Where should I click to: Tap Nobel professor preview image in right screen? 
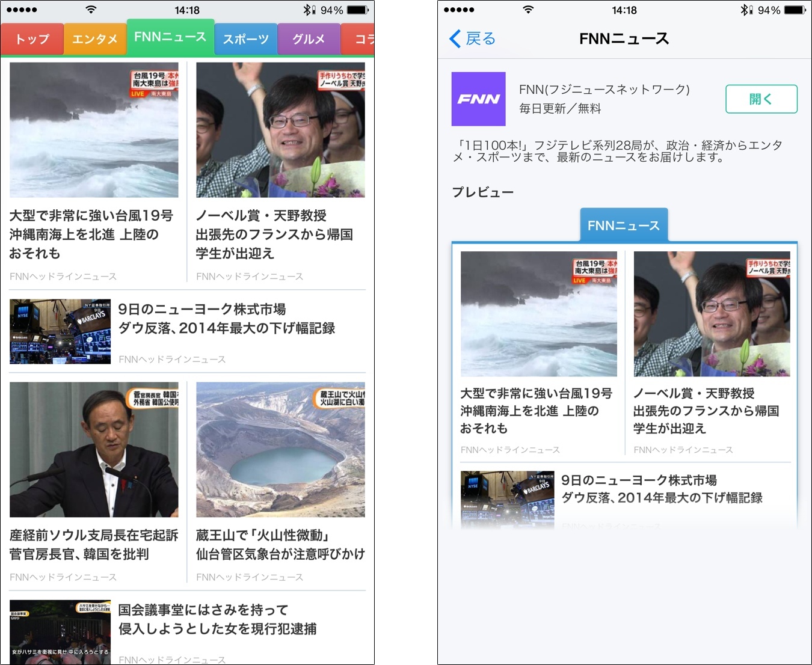pos(712,314)
